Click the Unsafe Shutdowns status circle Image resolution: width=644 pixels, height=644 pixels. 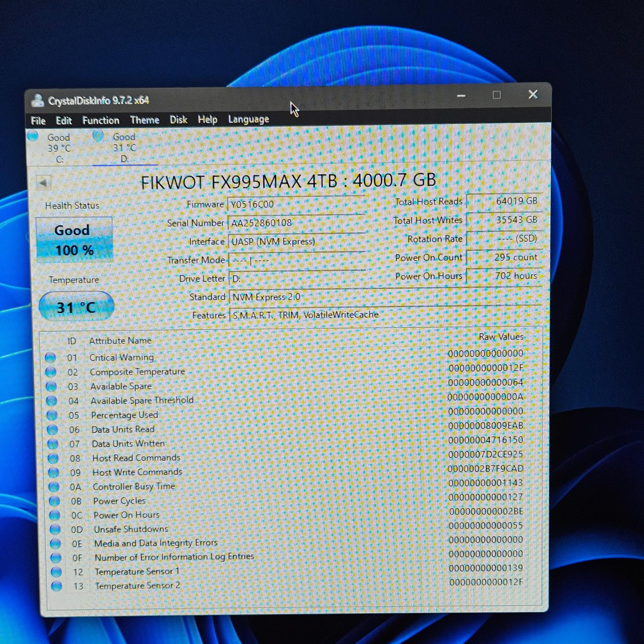pos(55,529)
